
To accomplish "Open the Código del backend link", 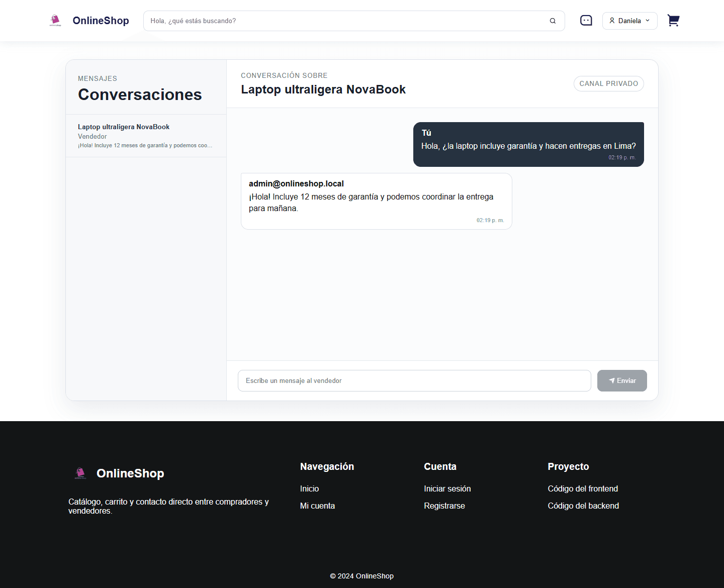I will (x=583, y=506).
